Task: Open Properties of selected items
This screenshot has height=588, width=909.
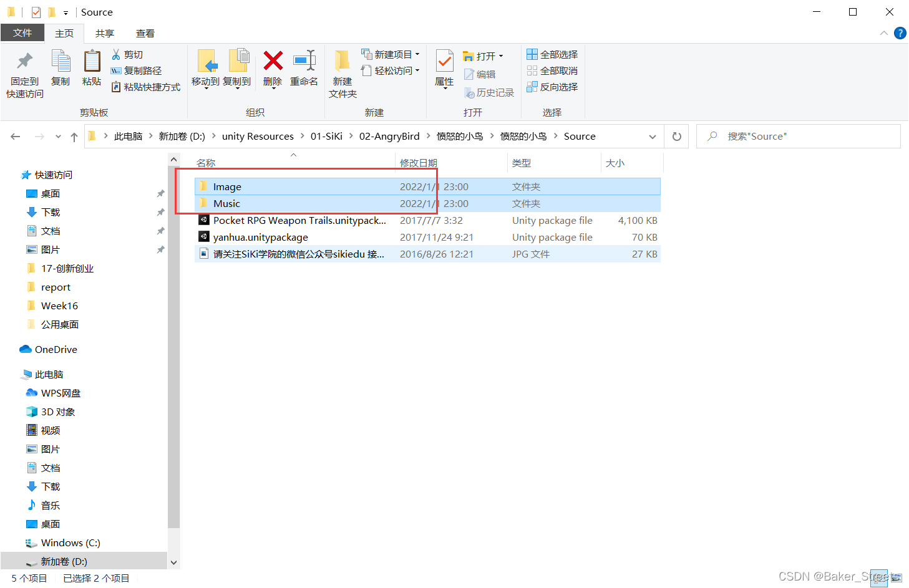Action: 444,69
